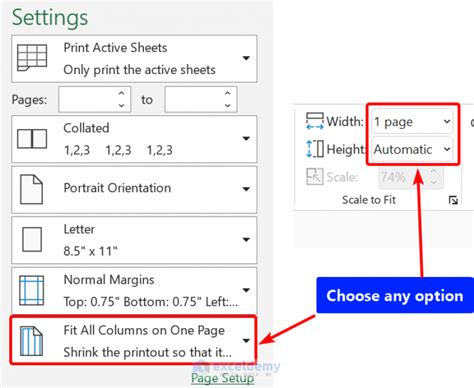This screenshot has width=474, height=388.
Task: Click the Normal Margins icon
Action: 31,290
